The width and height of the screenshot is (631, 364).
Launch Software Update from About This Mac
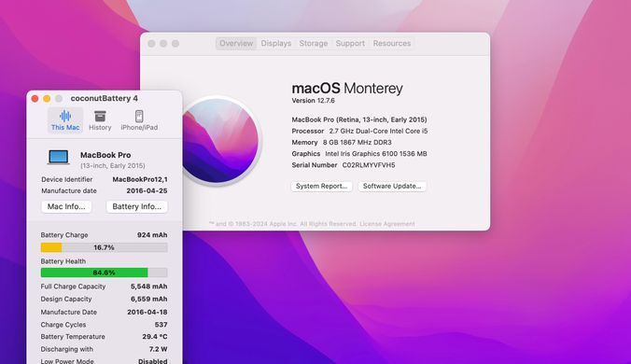pos(392,187)
